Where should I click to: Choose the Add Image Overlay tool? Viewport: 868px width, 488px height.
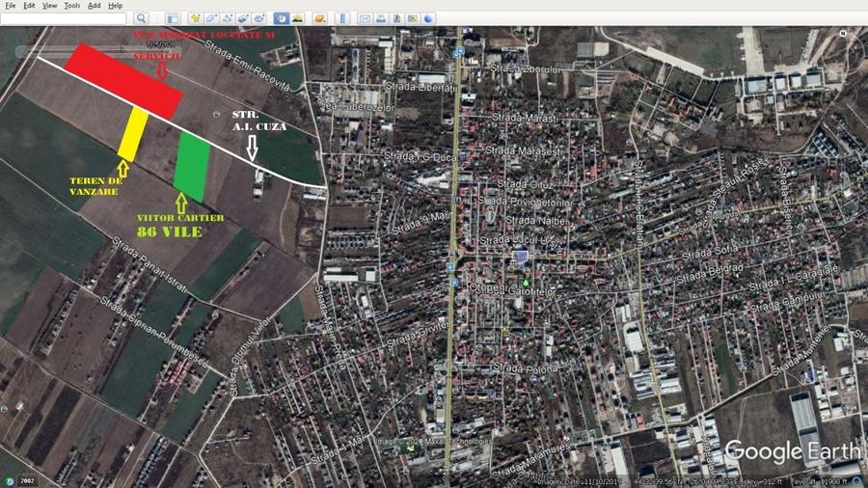point(243,18)
